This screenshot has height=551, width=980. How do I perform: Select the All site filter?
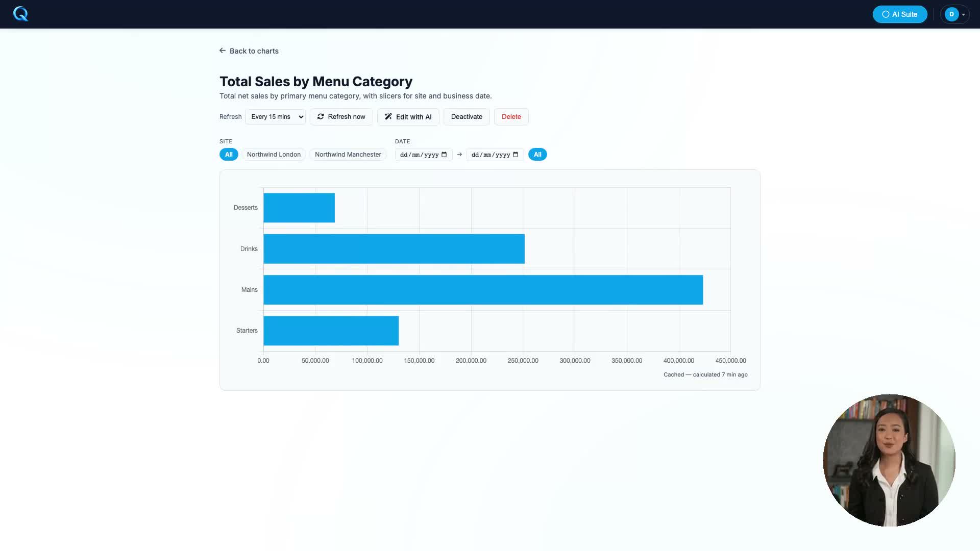click(x=229, y=155)
